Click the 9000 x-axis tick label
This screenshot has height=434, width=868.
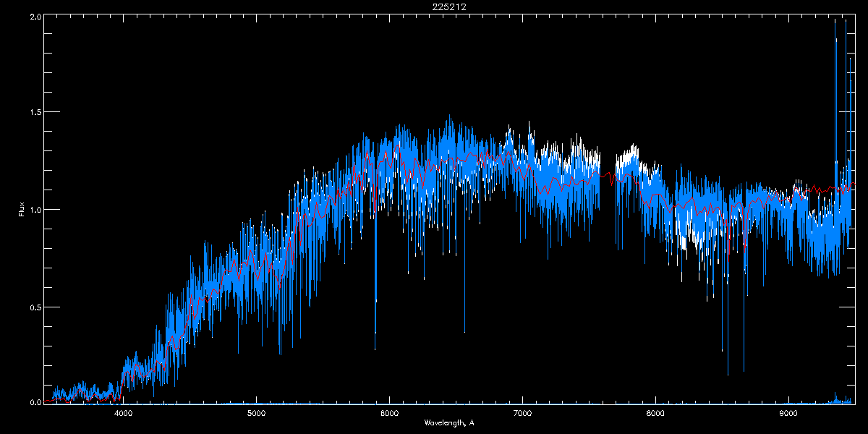[x=788, y=414]
